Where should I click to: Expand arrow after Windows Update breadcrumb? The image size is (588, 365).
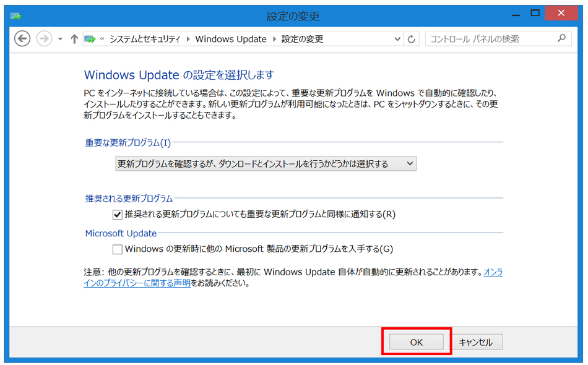274,39
